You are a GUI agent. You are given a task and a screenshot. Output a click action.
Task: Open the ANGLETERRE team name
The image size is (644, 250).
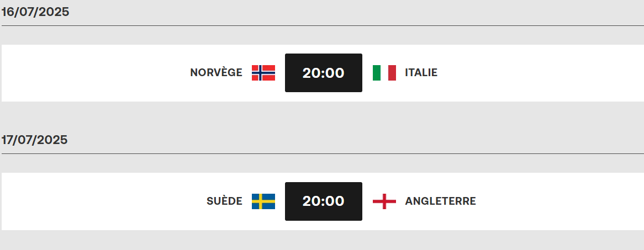[x=440, y=201]
